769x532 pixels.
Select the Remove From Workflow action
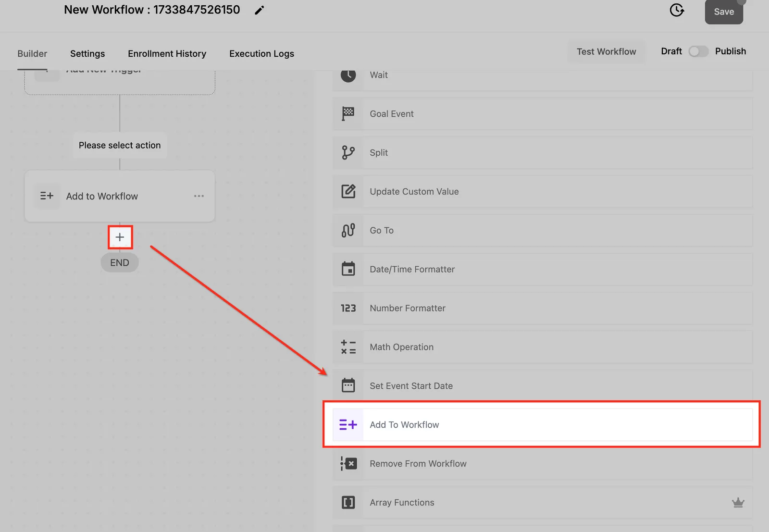(x=543, y=464)
